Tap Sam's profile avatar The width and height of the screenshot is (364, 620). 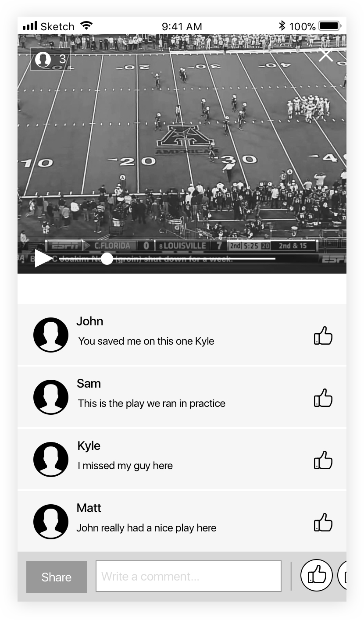[x=51, y=397]
